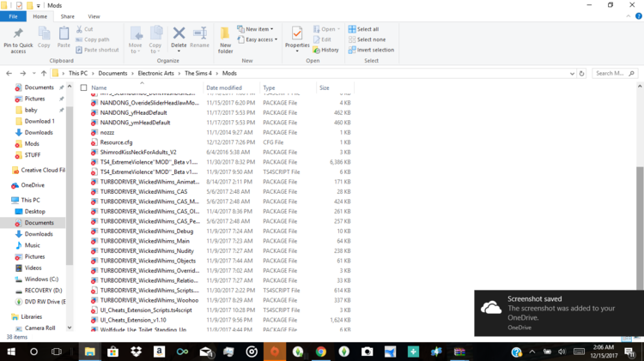The height and width of the screenshot is (361, 644).
Task: Toggle the select-all checkbox in header
Action: tap(84, 87)
